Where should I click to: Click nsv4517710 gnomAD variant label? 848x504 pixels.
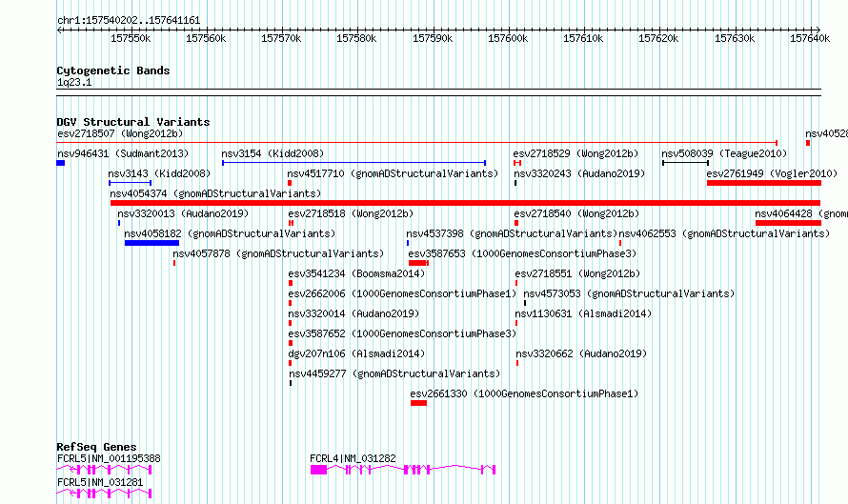tap(393, 173)
